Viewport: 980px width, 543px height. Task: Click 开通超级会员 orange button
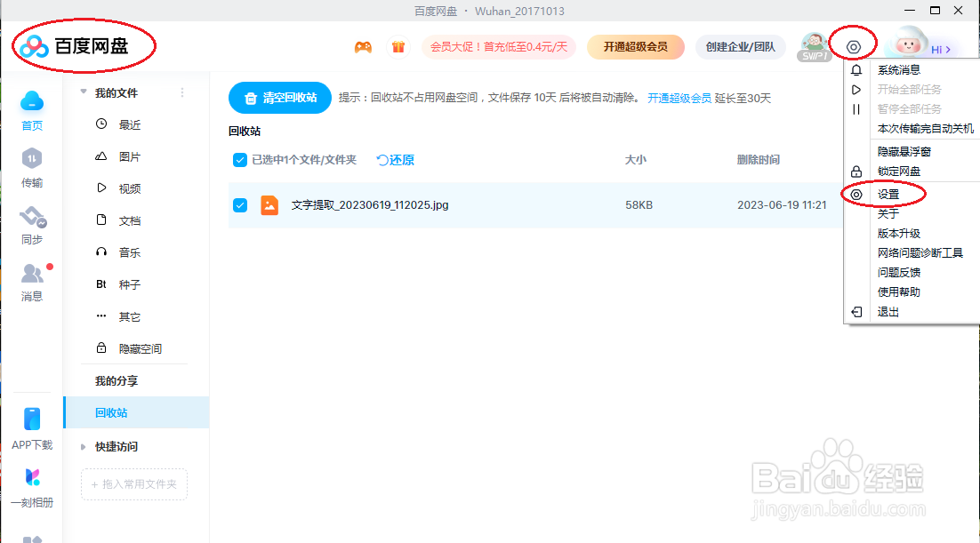[x=636, y=47]
